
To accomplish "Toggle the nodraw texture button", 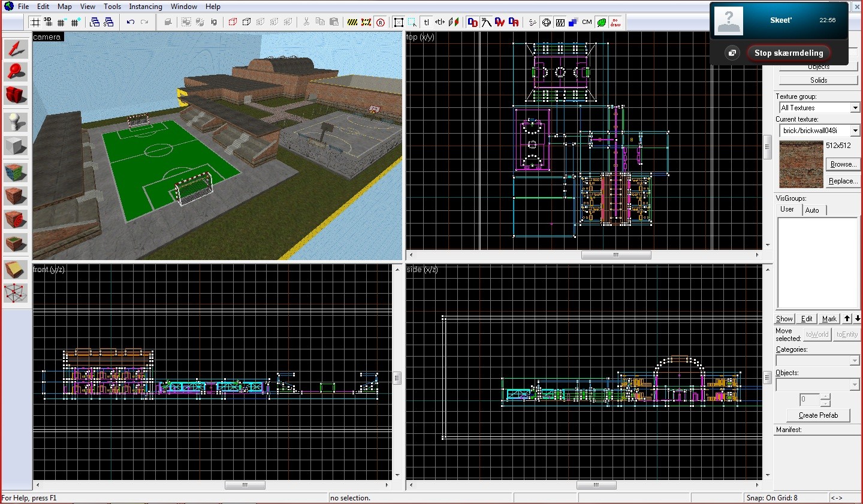I will click(x=615, y=22).
